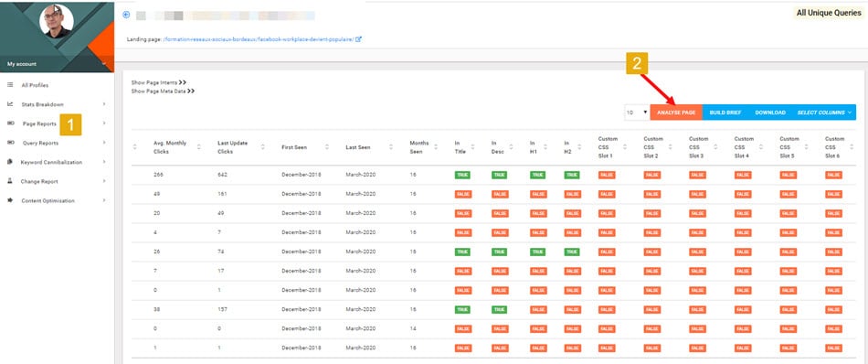
Task: Click the Content Optimisation icon
Action: pyautogui.click(x=10, y=200)
